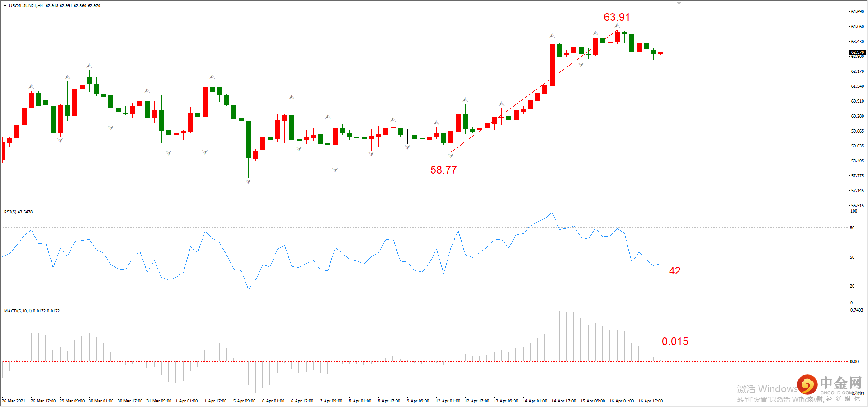Click the 1 Apr 17:00 time label
Image resolution: width=868 pixels, height=407 pixels.
tap(216, 401)
